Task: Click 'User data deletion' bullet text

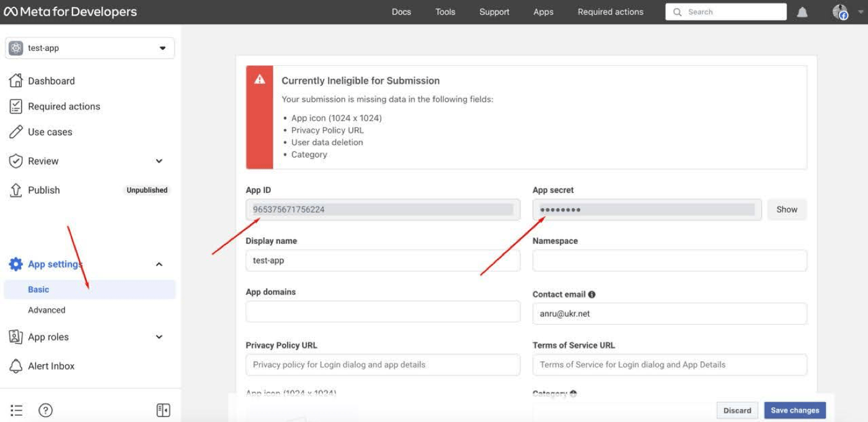Action: (327, 142)
